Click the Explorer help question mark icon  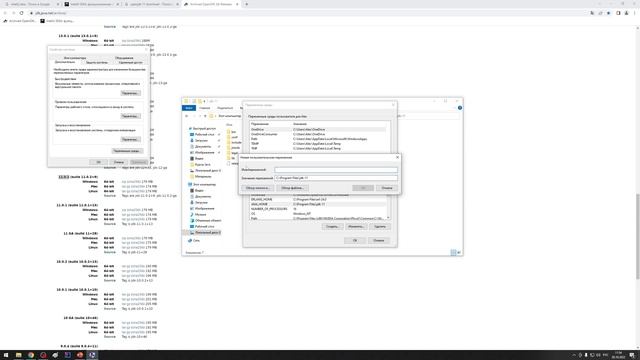click(x=460, y=108)
